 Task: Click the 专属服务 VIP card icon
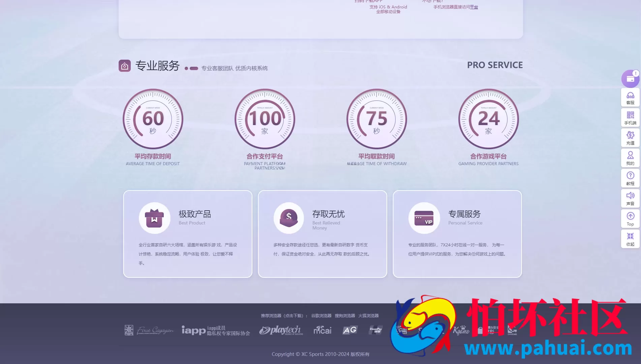click(x=424, y=218)
